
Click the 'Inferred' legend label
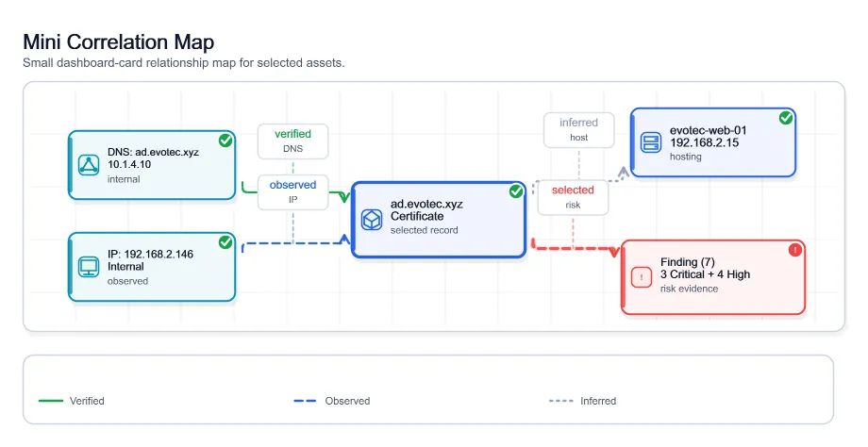coord(598,401)
